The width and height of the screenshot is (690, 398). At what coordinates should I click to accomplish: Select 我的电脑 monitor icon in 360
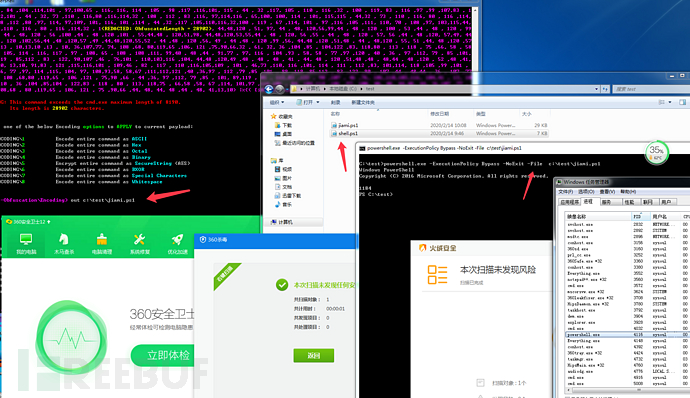tap(26, 243)
